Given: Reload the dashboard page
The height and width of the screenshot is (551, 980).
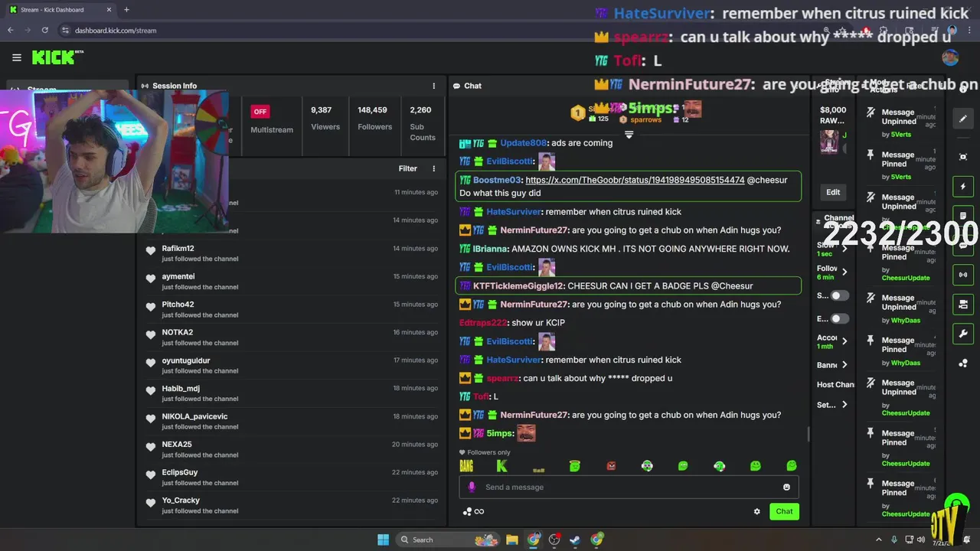Looking at the screenshot, I should pos(45,31).
